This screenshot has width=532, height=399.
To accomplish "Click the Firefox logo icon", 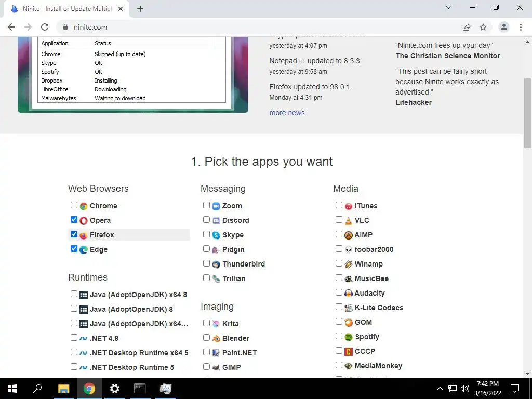I will point(84,235).
